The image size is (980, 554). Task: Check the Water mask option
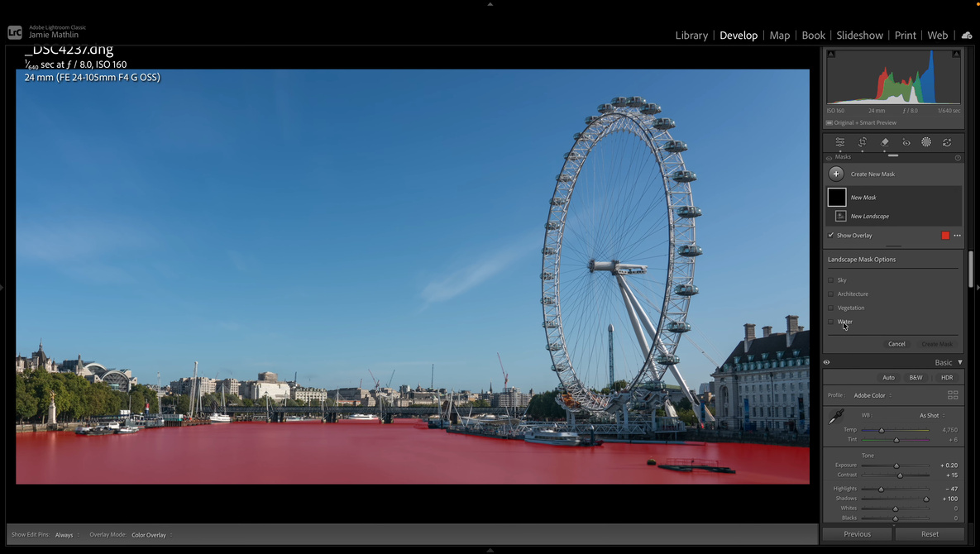[x=831, y=322]
